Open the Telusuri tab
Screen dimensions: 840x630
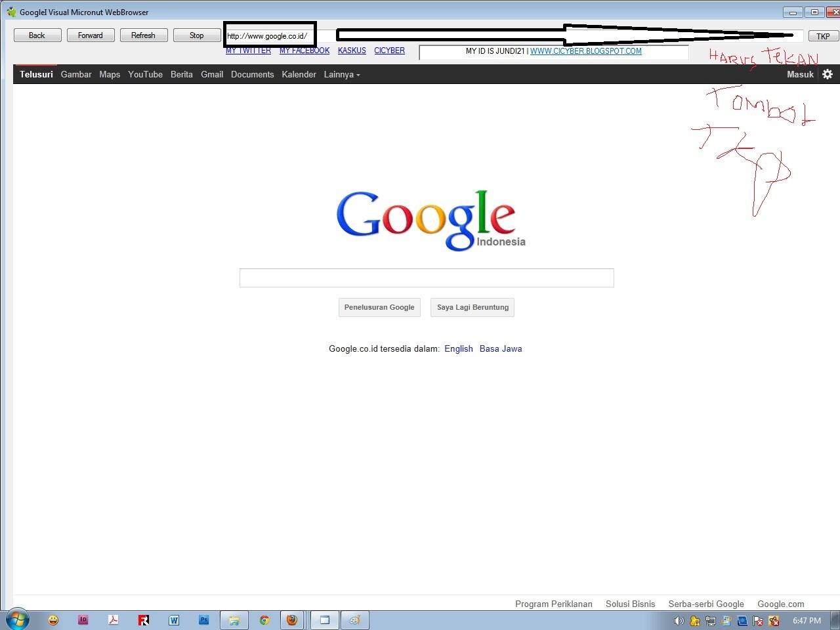pyautogui.click(x=36, y=75)
